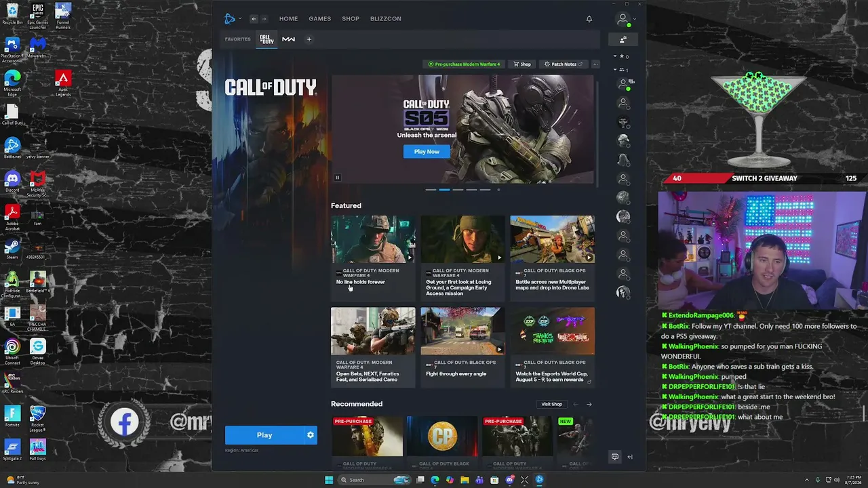Screen dimensions: 868x488
Task: Add a game to favorites bar
Action: pyautogui.click(x=309, y=39)
